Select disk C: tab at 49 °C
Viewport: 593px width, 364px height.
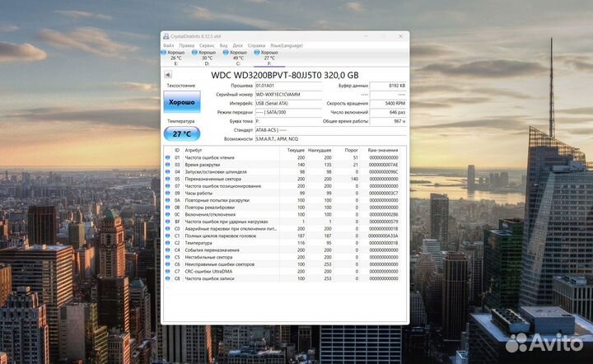(236, 58)
